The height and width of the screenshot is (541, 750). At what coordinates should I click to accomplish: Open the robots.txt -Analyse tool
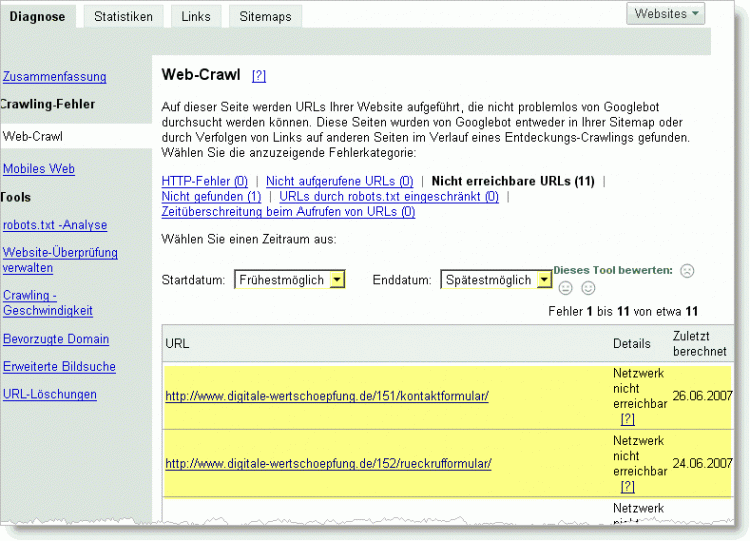[x=55, y=225]
